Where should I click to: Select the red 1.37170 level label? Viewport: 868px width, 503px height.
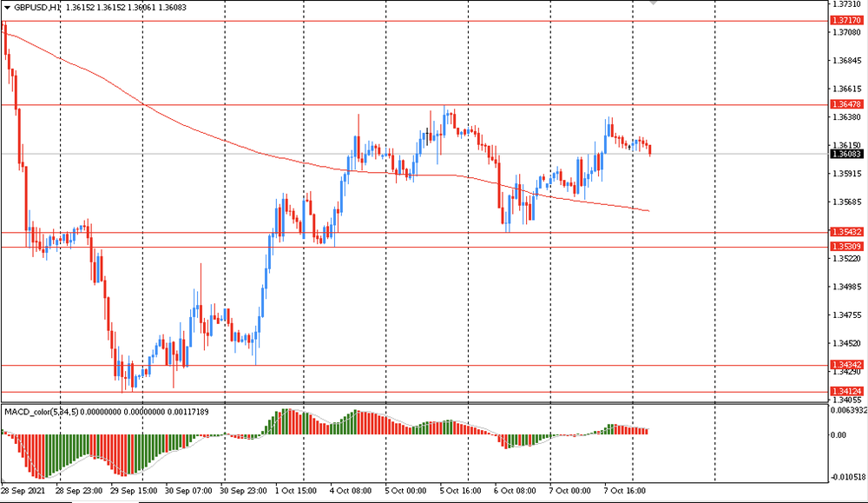[x=847, y=21]
